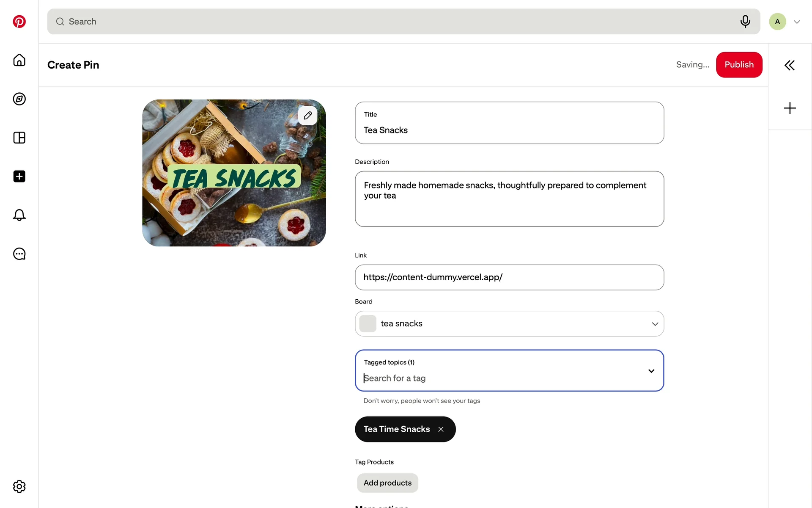Open the boards layout icon in sidebar
The width and height of the screenshot is (812, 508).
click(x=19, y=138)
